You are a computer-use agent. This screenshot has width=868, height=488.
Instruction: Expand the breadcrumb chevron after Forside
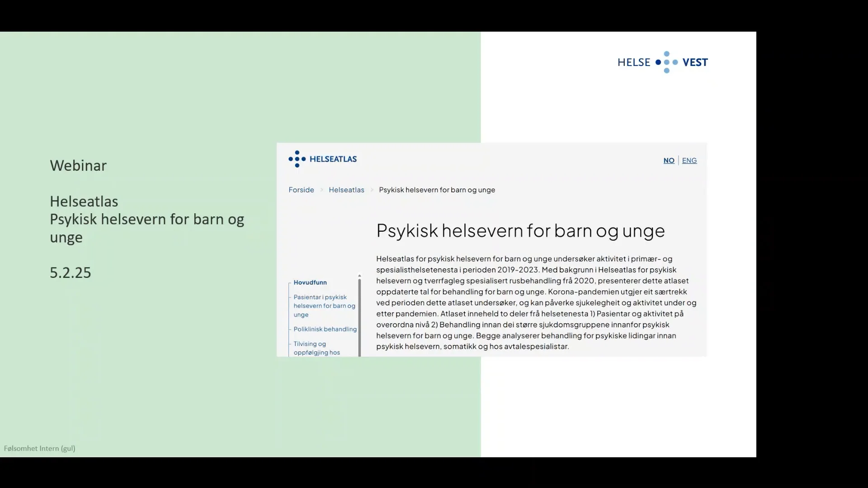[321, 190]
